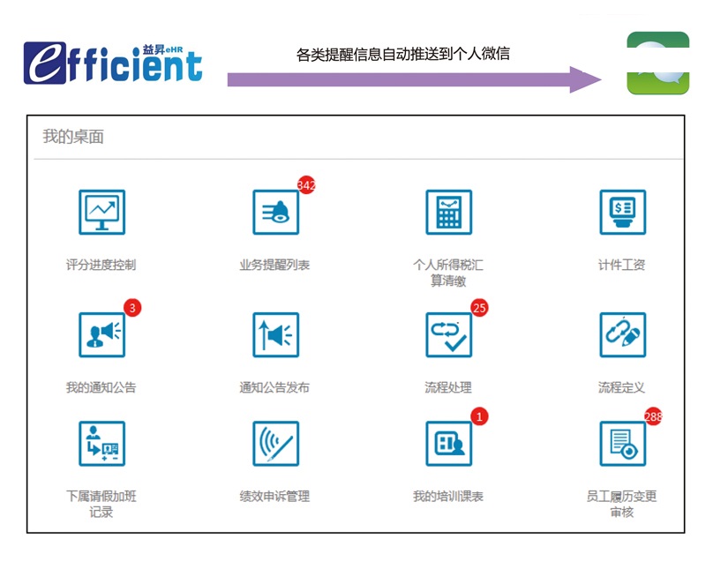View 我的培训课表 my training schedule
The image size is (728, 584).
[448, 444]
